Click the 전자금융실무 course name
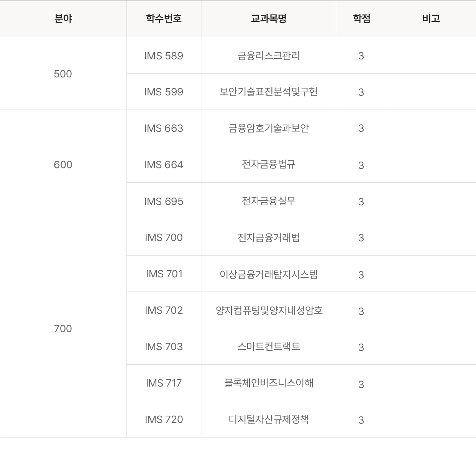The width and height of the screenshot is (476, 449). point(269,201)
